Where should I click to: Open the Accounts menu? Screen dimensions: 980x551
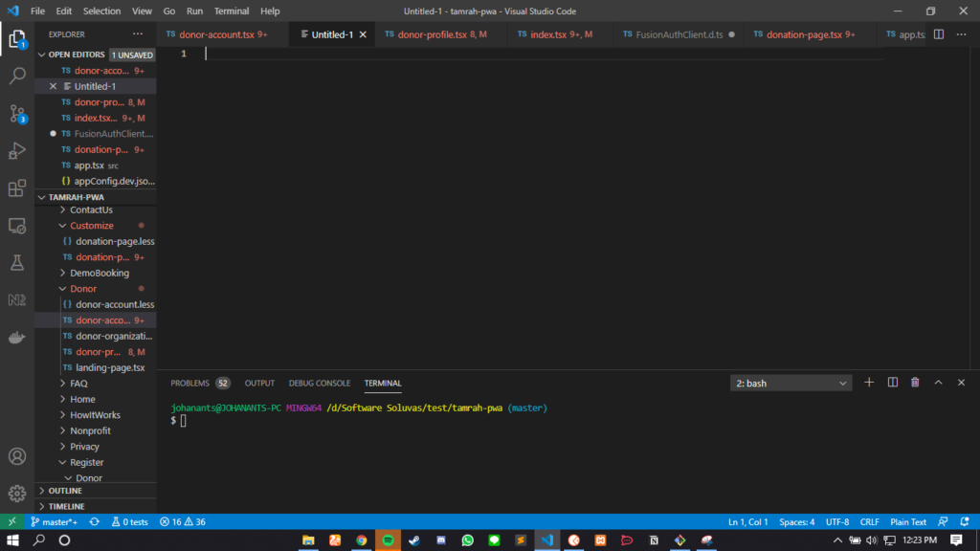tap(17, 456)
